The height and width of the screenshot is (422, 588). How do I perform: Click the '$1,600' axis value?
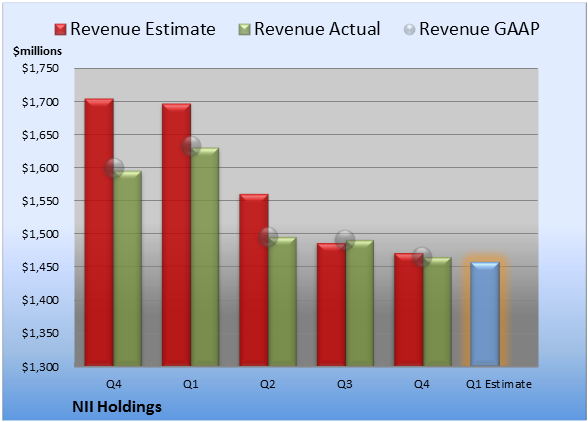click(40, 168)
